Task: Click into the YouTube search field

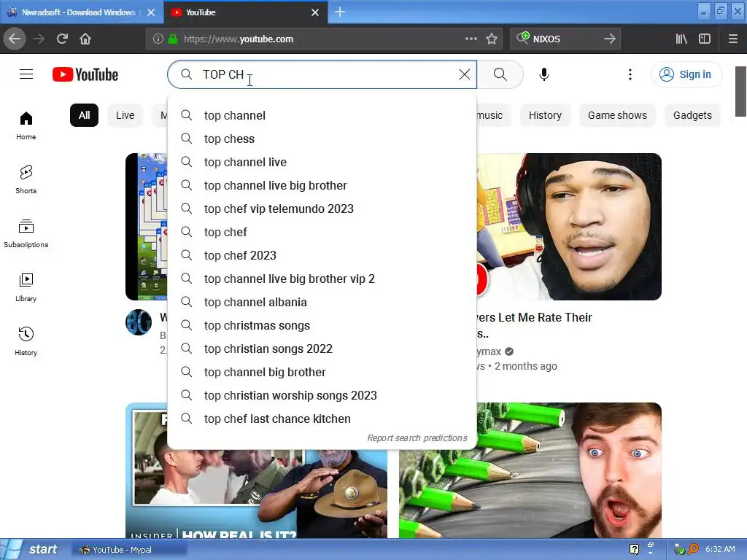Action: pyautogui.click(x=322, y=74)
